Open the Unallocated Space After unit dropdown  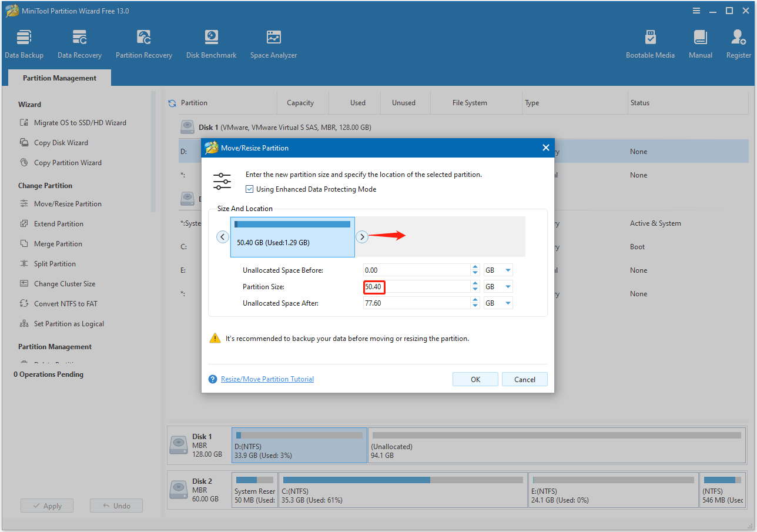tap(498, 303)
